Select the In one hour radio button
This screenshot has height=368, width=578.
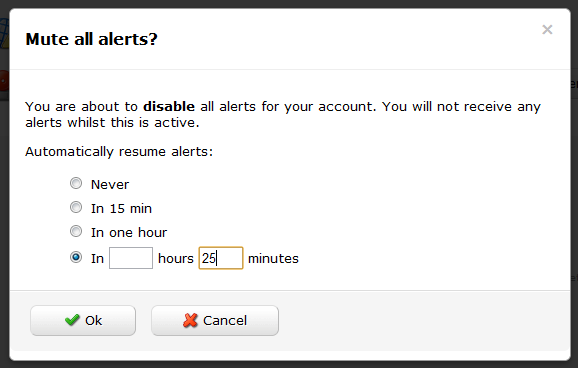click(76, 231)
